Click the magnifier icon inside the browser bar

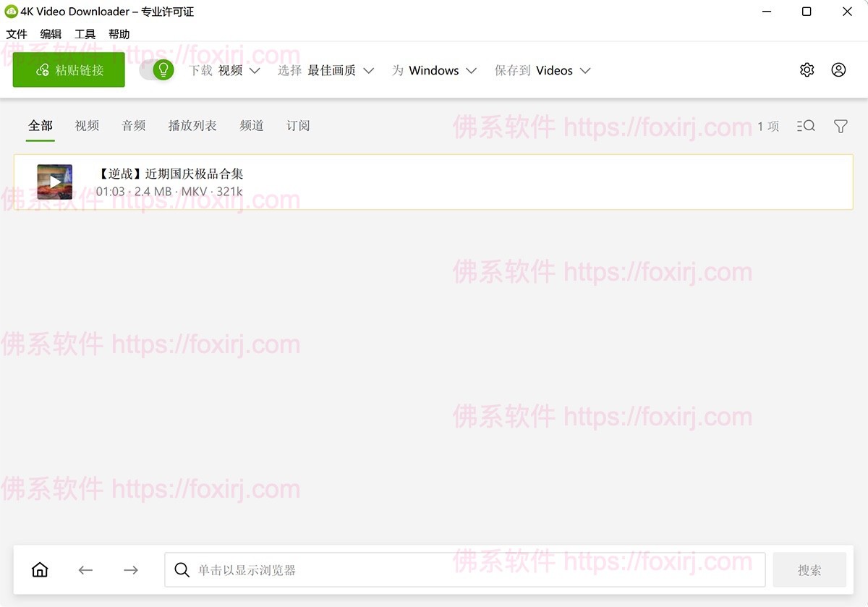coord(182,570)
